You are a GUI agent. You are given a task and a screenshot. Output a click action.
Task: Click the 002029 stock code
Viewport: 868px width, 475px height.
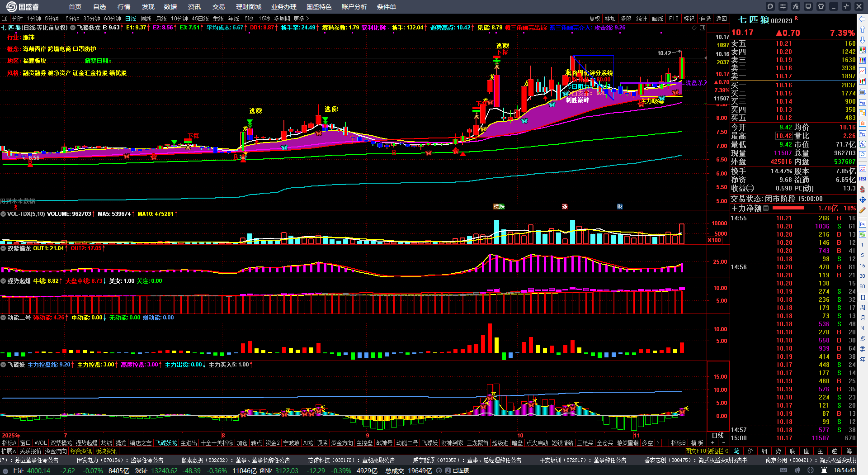[x=782, y=21]
